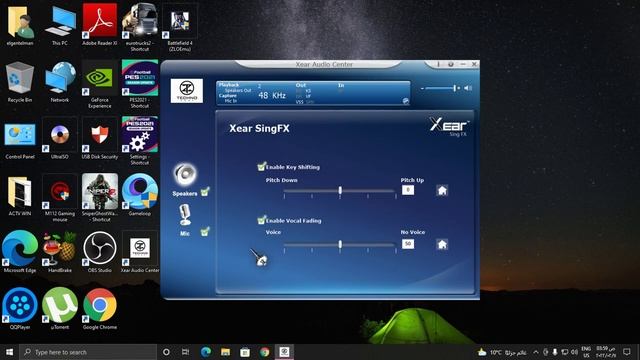Open Task View on the taskbar

tap(185, 352)
